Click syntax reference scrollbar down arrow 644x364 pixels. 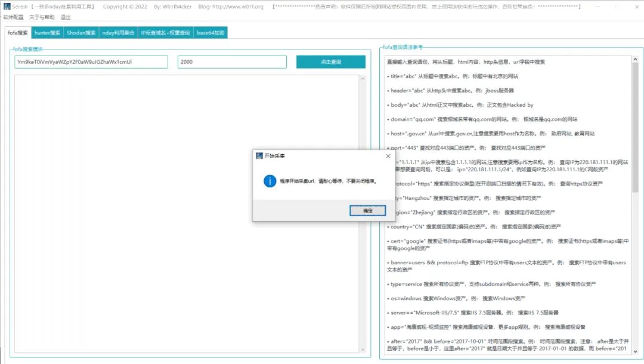[x=636, y=351]
